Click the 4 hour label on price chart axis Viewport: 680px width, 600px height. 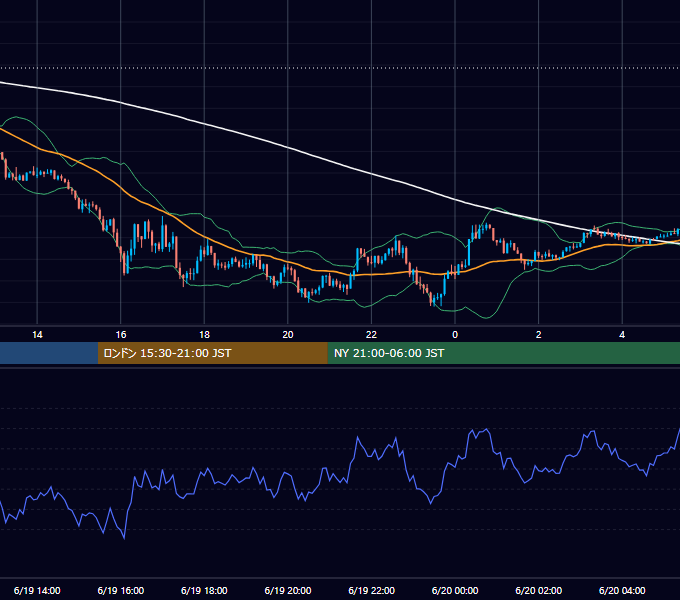[x=622, y=335]
